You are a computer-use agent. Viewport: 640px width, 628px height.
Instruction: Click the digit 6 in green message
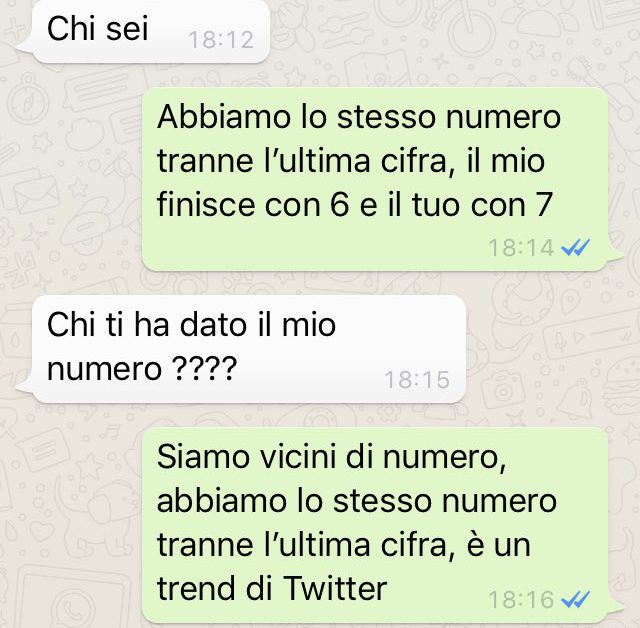coord(340,204)
